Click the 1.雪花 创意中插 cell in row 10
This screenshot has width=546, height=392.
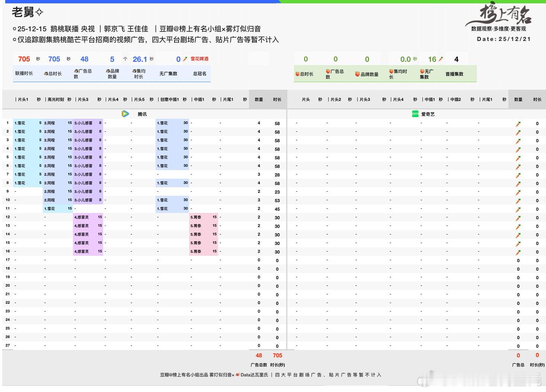coord(172,200)
